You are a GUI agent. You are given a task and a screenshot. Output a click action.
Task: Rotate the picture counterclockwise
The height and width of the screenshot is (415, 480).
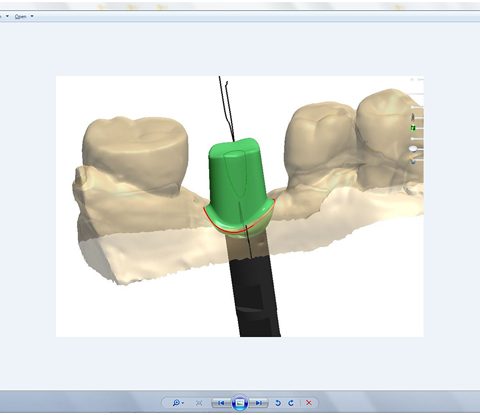[278, 403]
